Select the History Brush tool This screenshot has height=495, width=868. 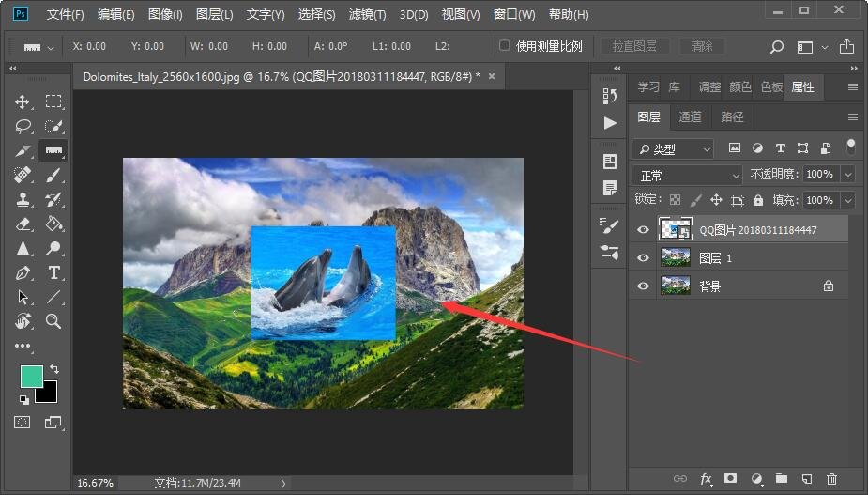click(x=53, y=199)
